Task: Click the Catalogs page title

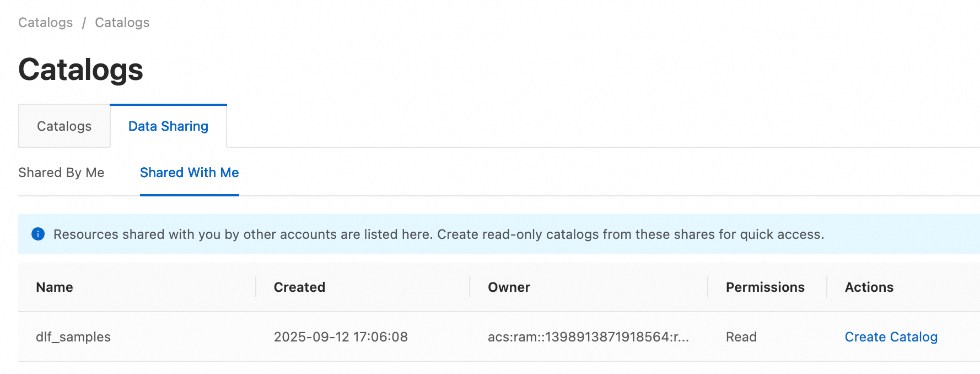Action: point(80,69)
